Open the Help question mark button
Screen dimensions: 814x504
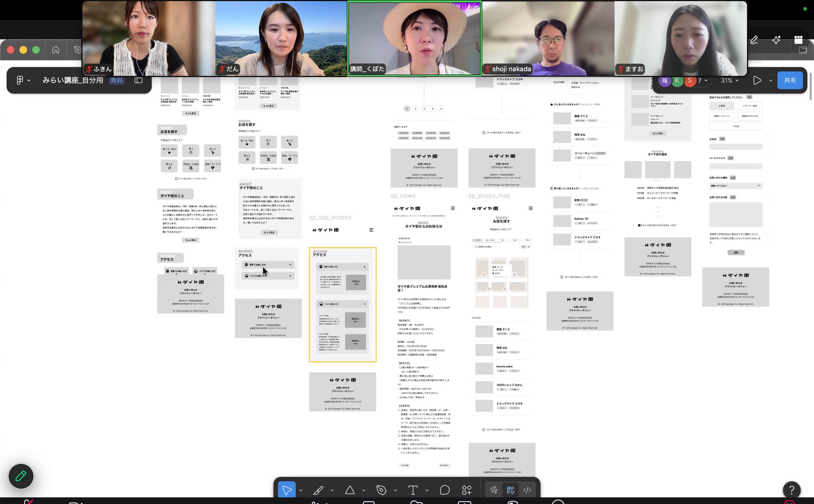click(x=792, y=490)
